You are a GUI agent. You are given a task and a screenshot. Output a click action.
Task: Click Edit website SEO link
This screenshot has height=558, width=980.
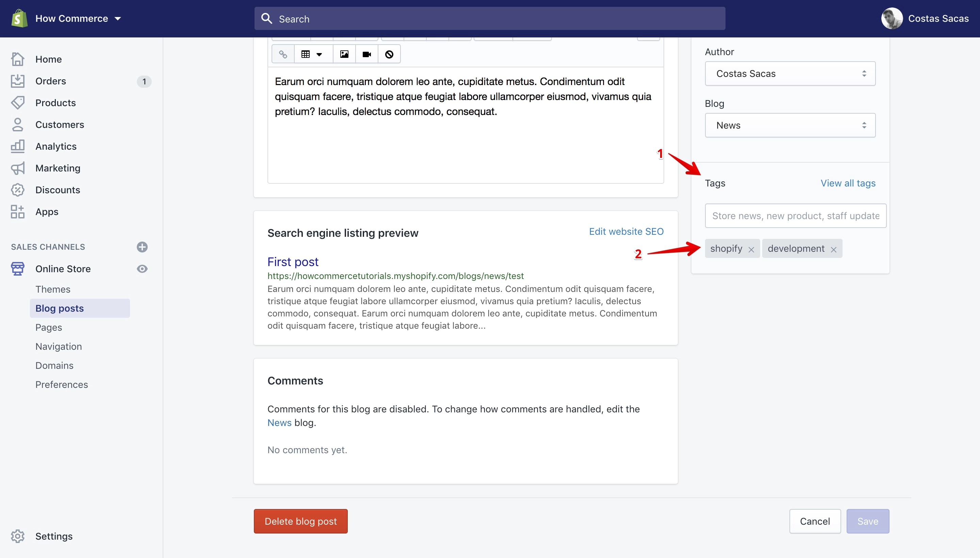[626, 231]
